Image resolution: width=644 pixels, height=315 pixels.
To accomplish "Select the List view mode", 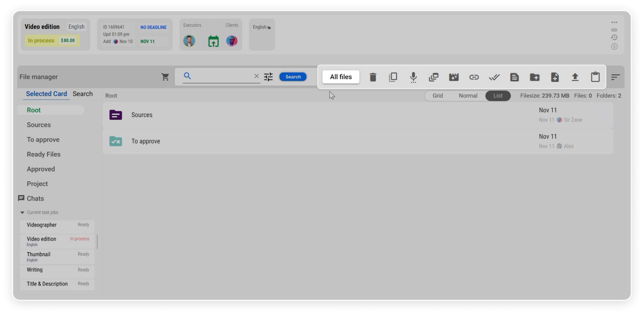I will click(x=498, y=96).
